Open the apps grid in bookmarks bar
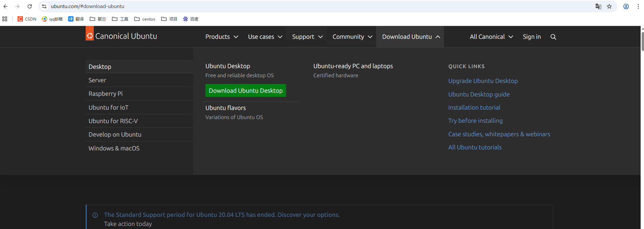Image resolution: width=644 pixels, height=229 pixels. [5, 19]
